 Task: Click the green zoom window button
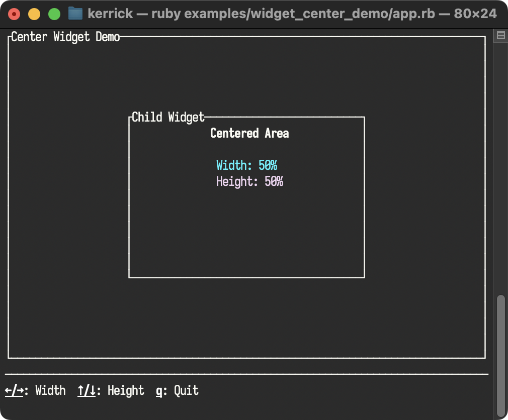click(x=54, y=14)
